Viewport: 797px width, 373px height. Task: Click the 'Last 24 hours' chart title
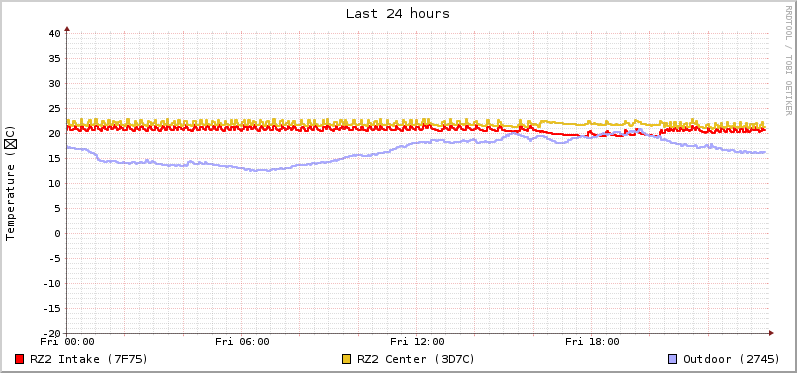pos(398,14)
